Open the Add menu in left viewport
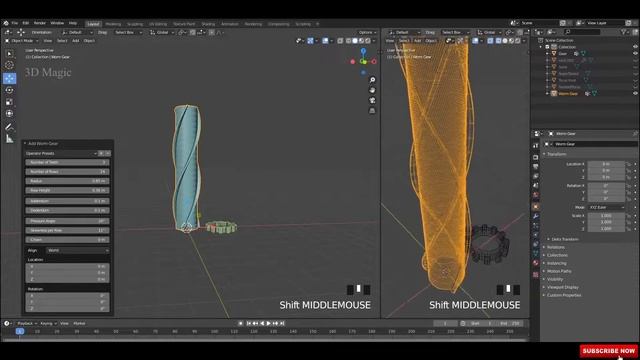The width and height of the screenshot is (640, 360). click(x=76, y=41)
